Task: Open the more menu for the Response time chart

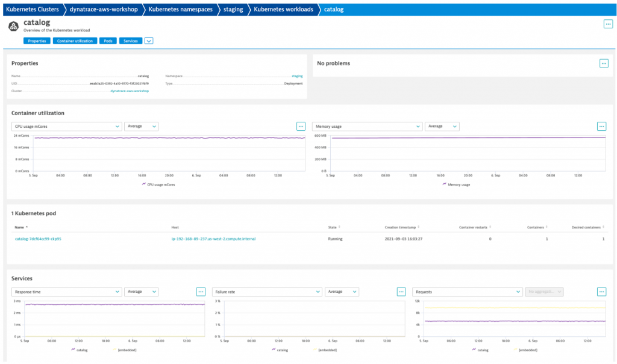Action: [201, 292]
